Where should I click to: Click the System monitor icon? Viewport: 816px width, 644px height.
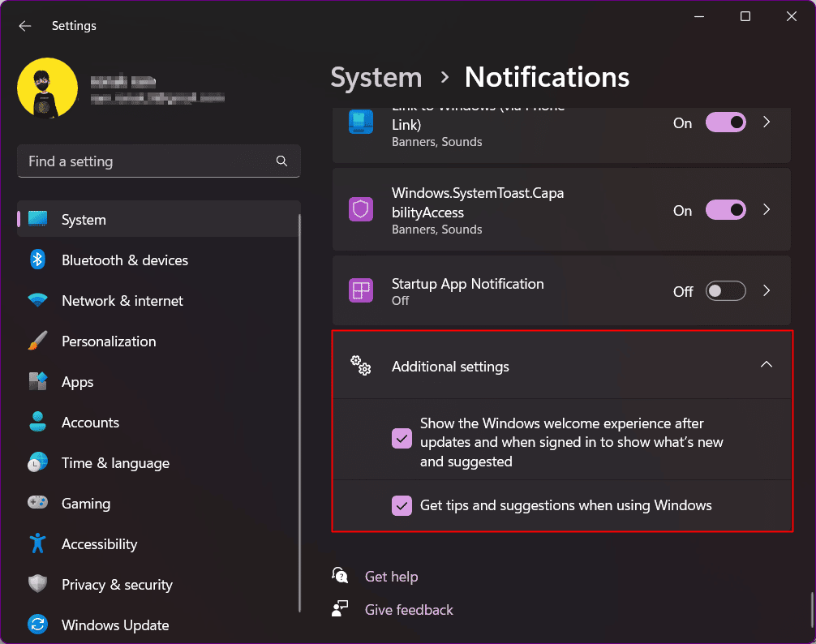(37, 219)
